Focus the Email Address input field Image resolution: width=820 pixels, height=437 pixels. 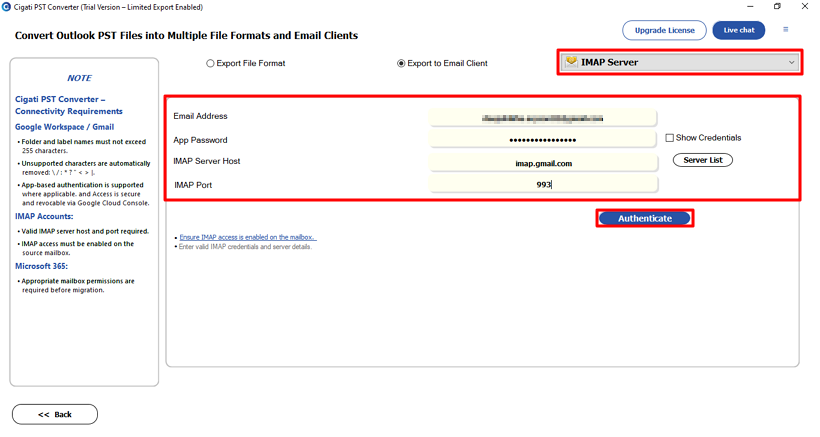tap(543, 118)
